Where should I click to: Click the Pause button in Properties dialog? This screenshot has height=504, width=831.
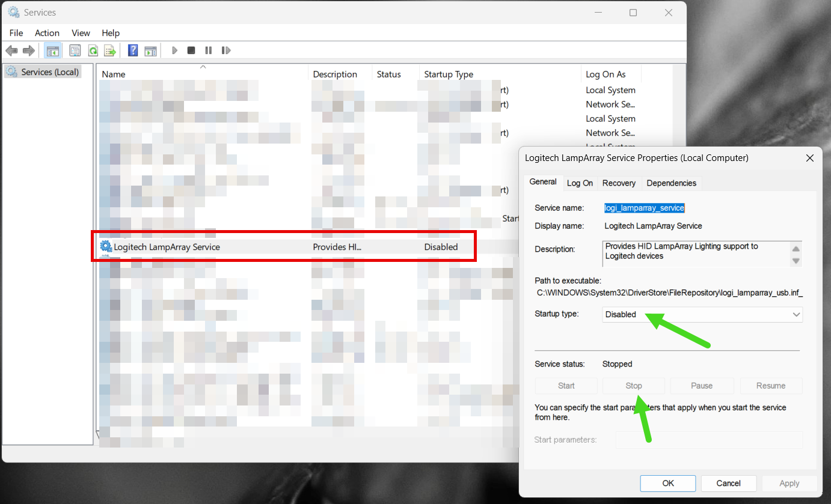[x=702, y=386]
